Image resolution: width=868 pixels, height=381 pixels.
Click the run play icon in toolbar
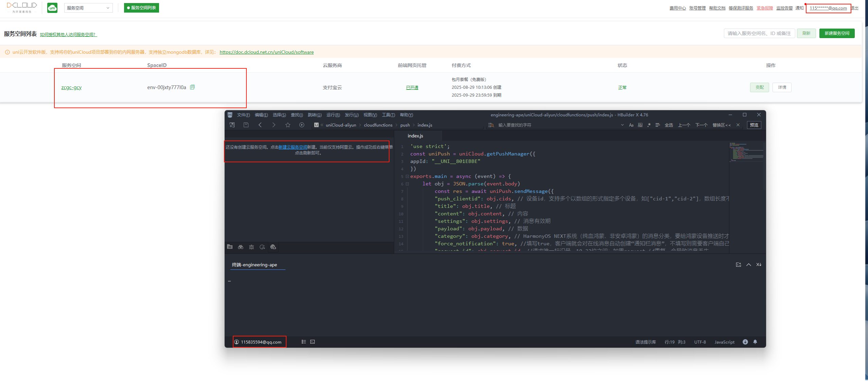(x=302, y=125)
